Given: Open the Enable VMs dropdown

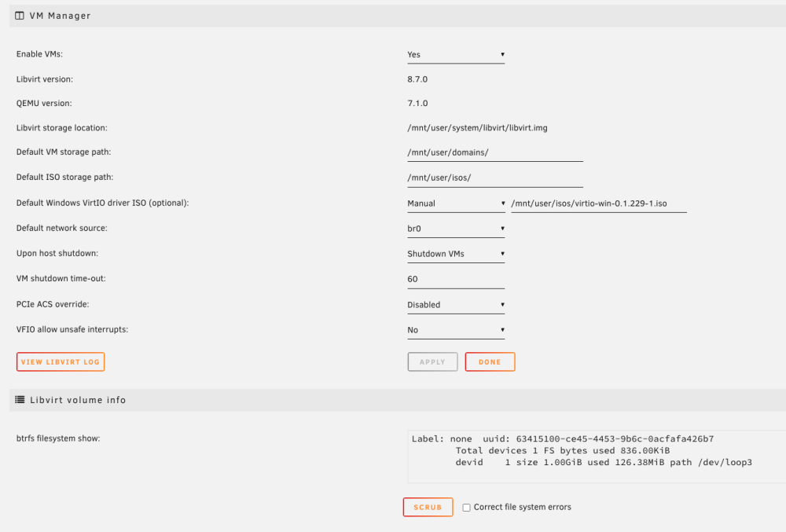Looking at the screenshot, I should pyautogui.click(x=456, y=54).
